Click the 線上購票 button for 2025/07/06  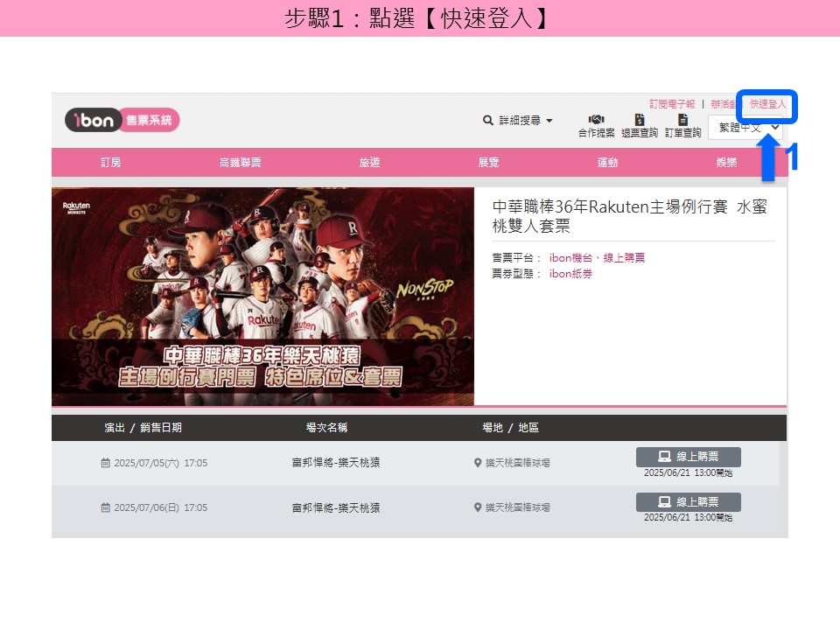click(689, 502)
